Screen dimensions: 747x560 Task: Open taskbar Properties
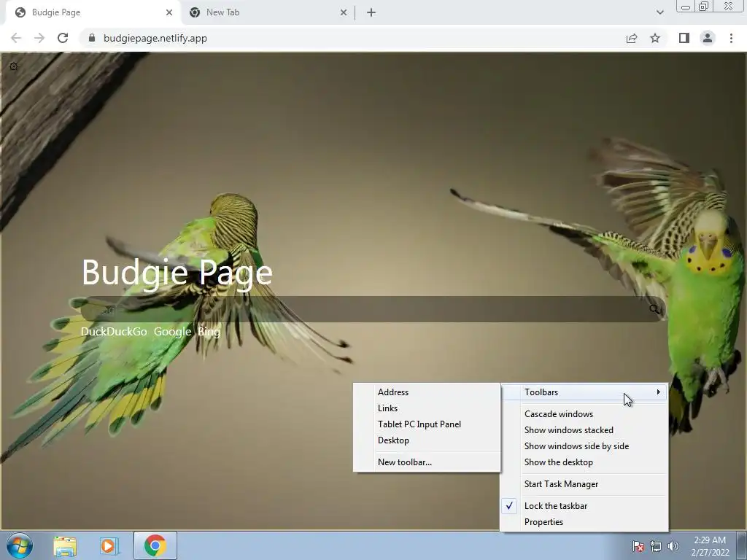click(x=584, y=522)
